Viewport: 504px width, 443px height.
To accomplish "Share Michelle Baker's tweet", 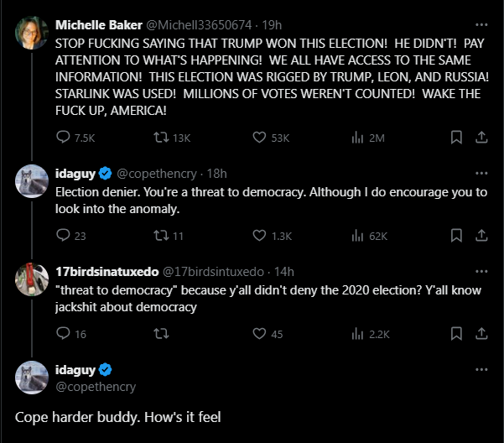I will [481, 138].
